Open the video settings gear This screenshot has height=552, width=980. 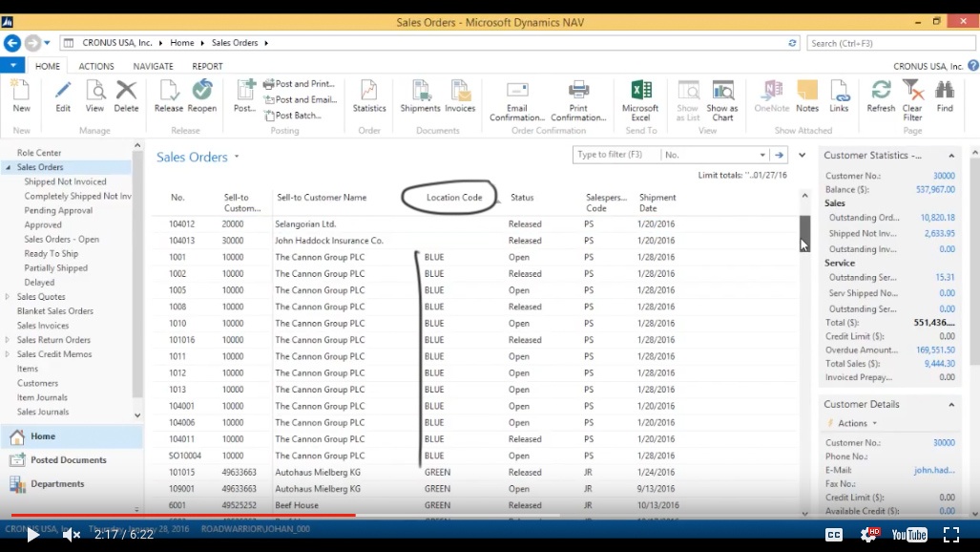(869, 534)
